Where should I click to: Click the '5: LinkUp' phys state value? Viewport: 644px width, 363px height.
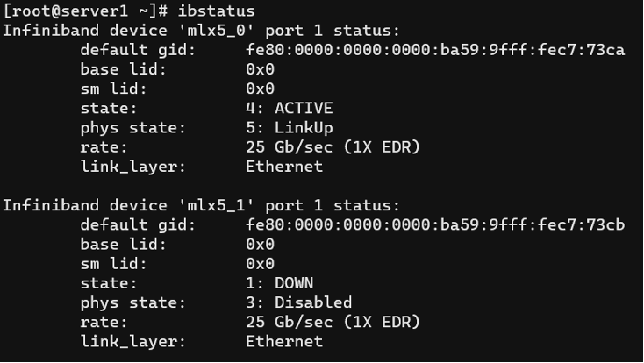click(x=290, y=128)
